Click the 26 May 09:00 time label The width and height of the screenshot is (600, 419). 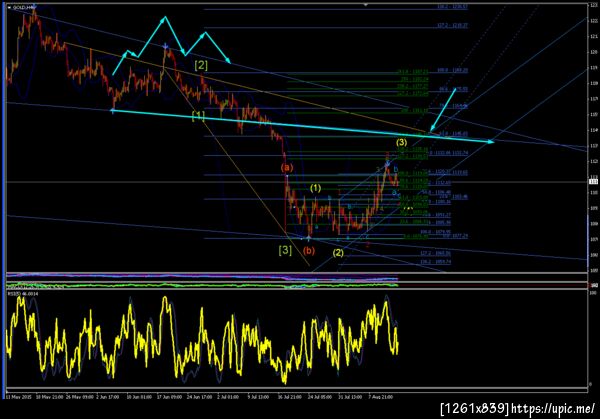click(x=80, y=397)
